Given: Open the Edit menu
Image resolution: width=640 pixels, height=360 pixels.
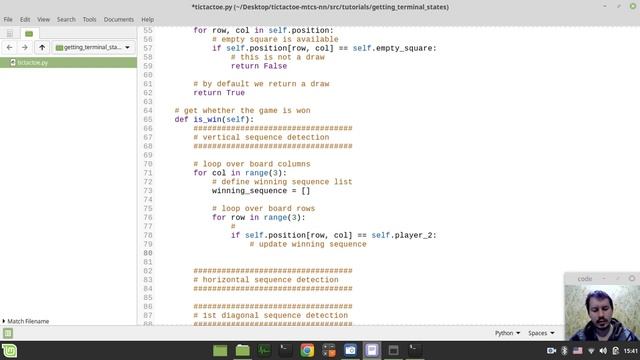Looking at the screenshot, I should pyautogui.click(x=25, y=19).
